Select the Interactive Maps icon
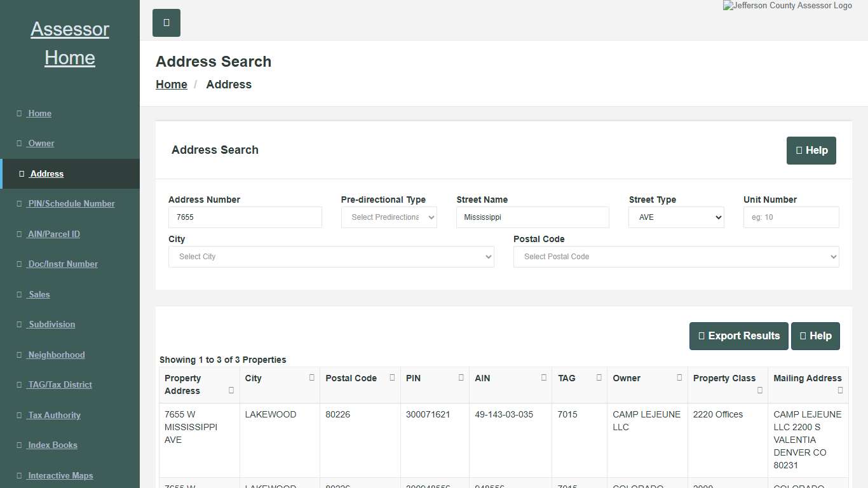Screen dimensions: 868x488 pos(20,475)
